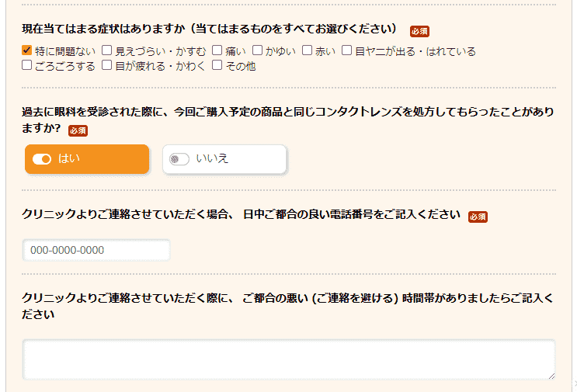Screen dimensions: 577x392
Task: Focus the phone number field 000-0000-0000
Action: point(96,250)
